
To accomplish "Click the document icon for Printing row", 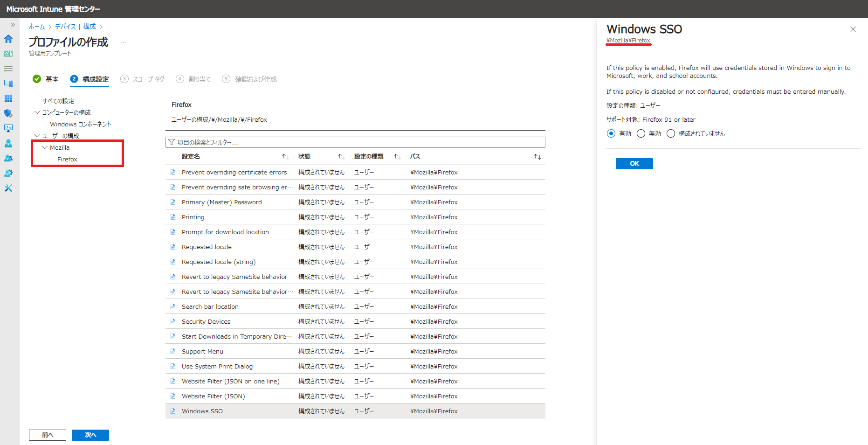I will point(173,217).
